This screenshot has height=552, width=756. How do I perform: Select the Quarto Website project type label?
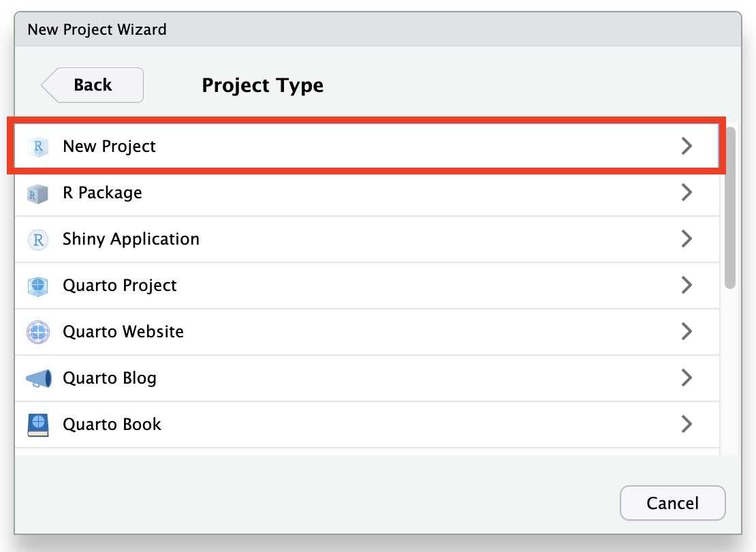(123, 332)
